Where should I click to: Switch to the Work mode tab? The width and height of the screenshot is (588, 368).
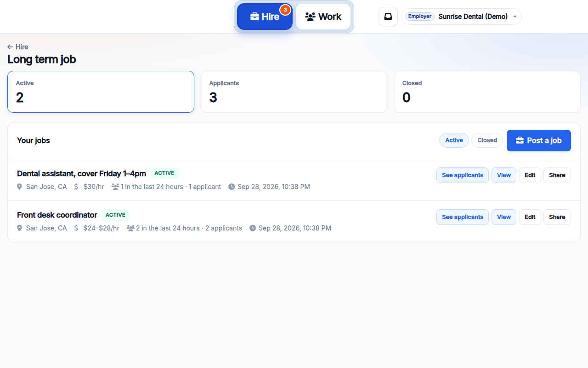click(x=323, y=17)
